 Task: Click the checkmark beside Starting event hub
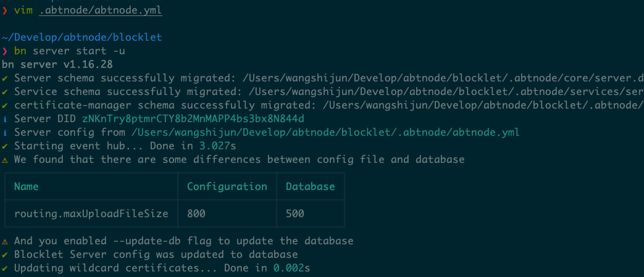5,146
